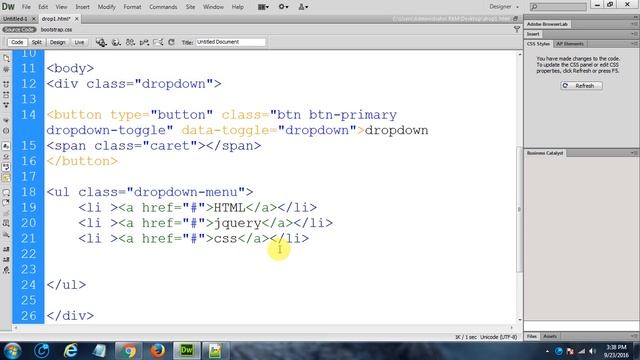Click the Dw application logo
This screenshot has width=640, height=360.
pyautogui.click(x=8, y=7)
